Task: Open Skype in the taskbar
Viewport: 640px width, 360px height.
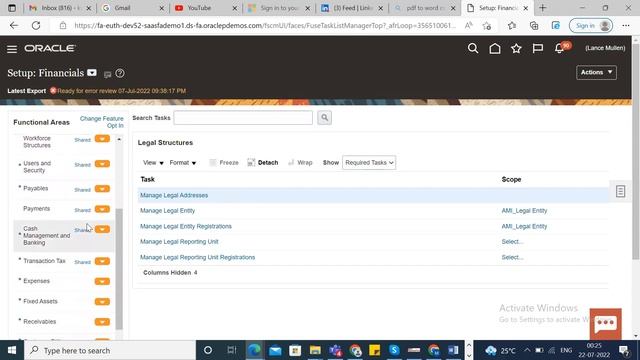Action: tap(394, 350)
